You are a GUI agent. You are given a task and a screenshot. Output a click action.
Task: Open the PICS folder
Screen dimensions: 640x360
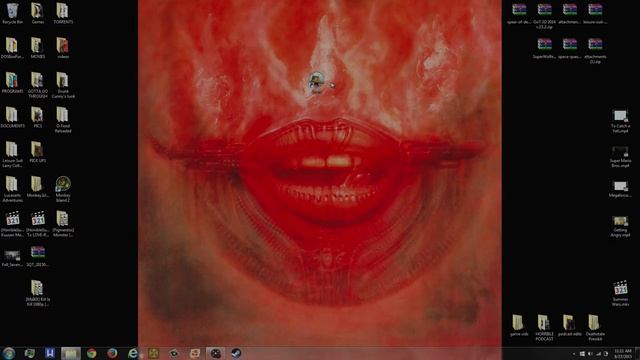coord(38,118)
